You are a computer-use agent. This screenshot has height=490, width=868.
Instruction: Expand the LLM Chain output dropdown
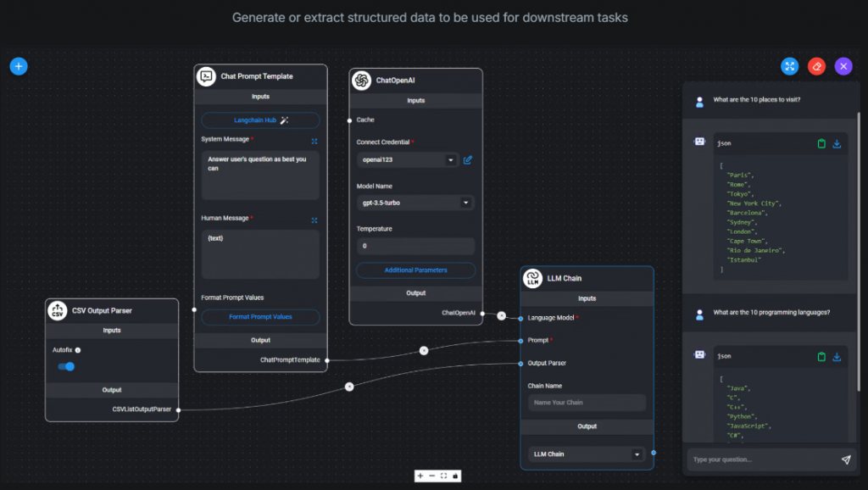point(586,454)
